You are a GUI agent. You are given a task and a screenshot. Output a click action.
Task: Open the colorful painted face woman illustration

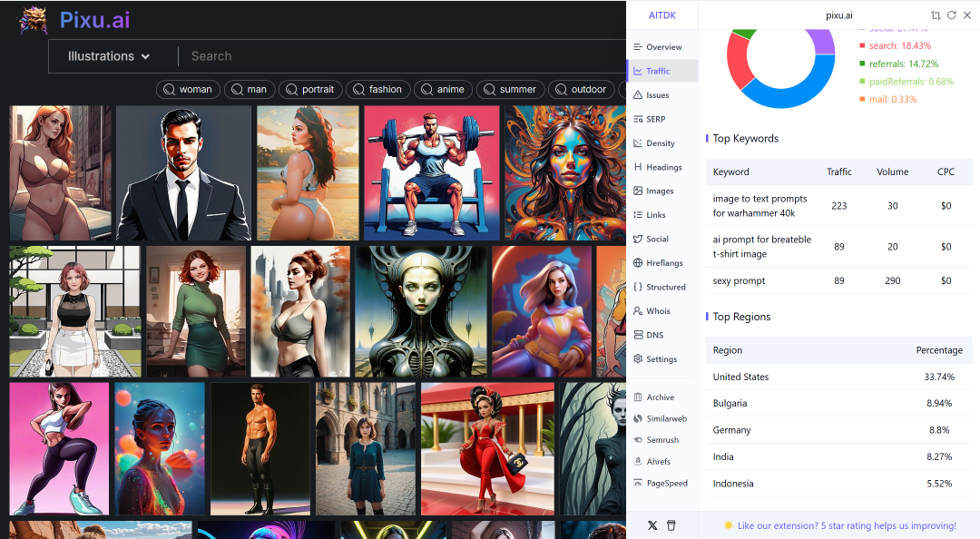[565, 172]
